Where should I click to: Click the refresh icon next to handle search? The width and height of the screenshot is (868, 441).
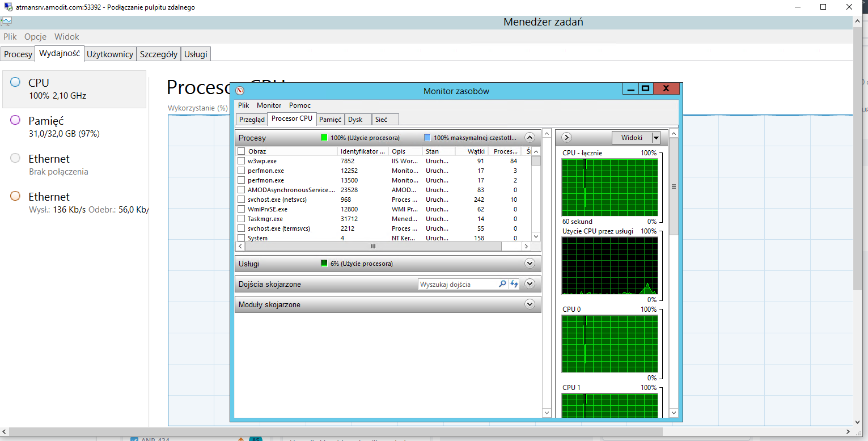[x=514, y=284]
